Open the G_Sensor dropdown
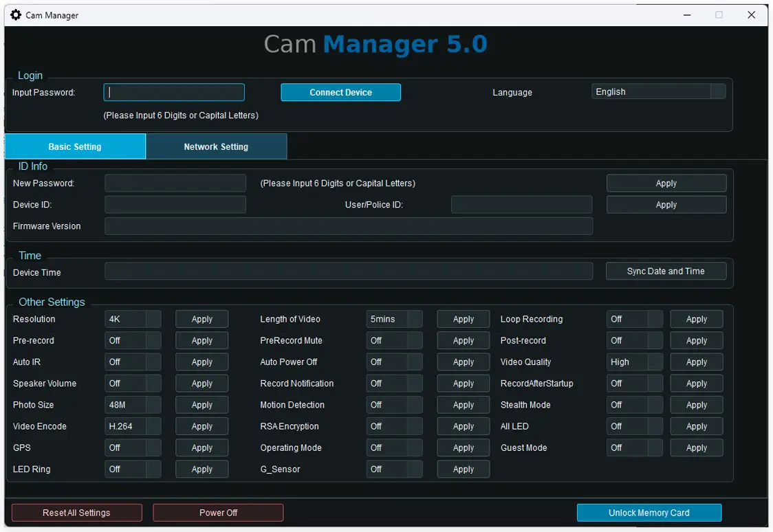Viewport: 773px width, 532px height. coord(394,469)
